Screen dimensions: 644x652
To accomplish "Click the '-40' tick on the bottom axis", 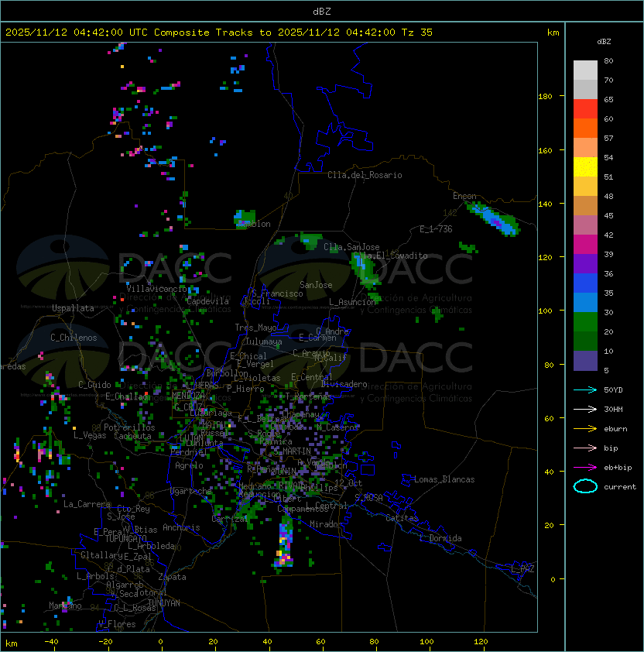I will coord(51,642).
